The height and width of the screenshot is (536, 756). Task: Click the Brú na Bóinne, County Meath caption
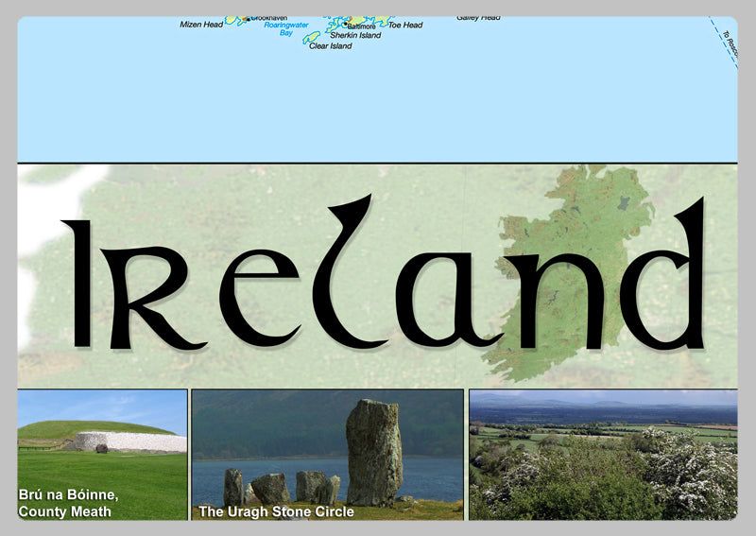point(68,503)
